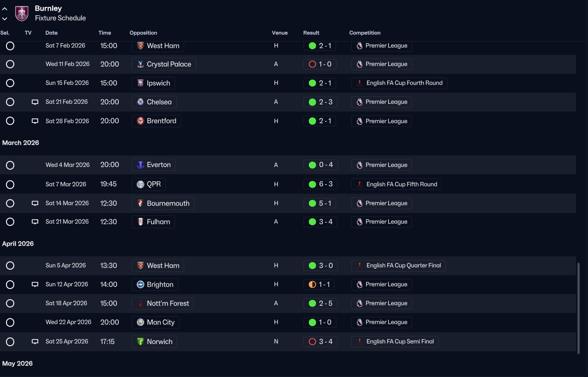Click the orange draw indicator for Brighton result
588x377 pixels.
(312, 284)
